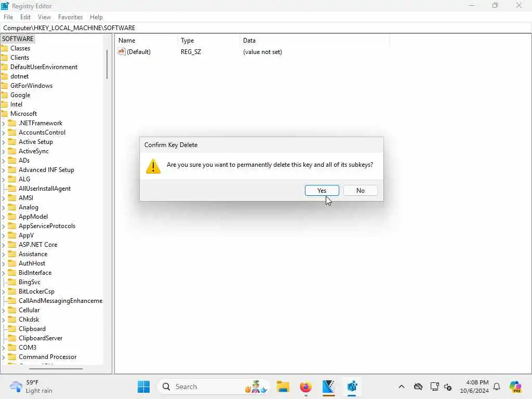Click the tree pane horizontal scrollbar
This screenshot has height=399, width=532.
[56, 369]
